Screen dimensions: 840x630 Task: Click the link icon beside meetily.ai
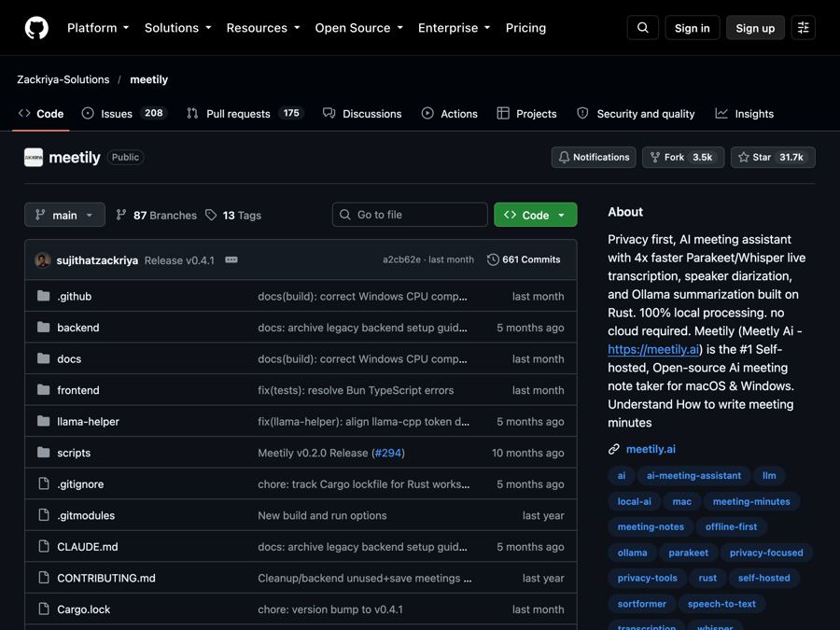(614, 449)
